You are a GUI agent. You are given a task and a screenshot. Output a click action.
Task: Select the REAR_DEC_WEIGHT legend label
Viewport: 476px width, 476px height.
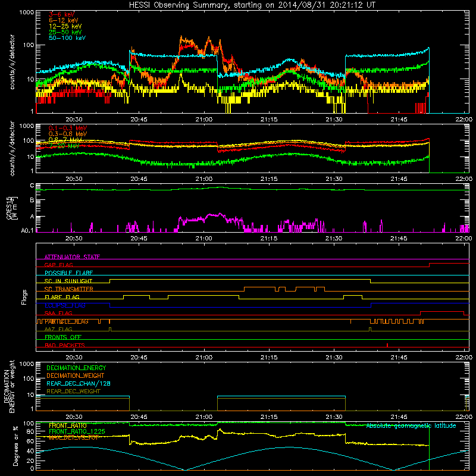pyautogui.click(x=73, y=392)
